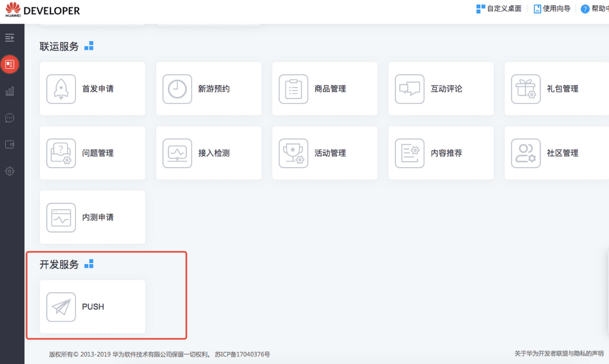Open the 活动管理 card label
This screenshot has width=609, height=364.
[330, 153]
